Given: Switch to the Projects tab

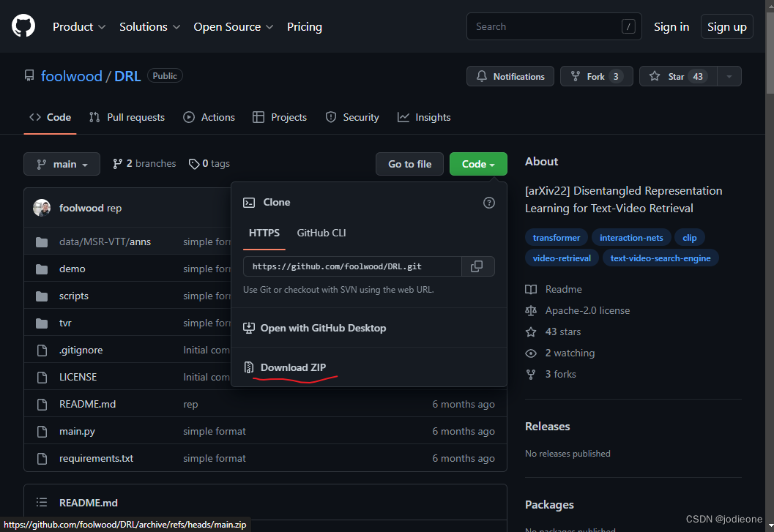Looking at the screenshot, I should tap(280, 118).
